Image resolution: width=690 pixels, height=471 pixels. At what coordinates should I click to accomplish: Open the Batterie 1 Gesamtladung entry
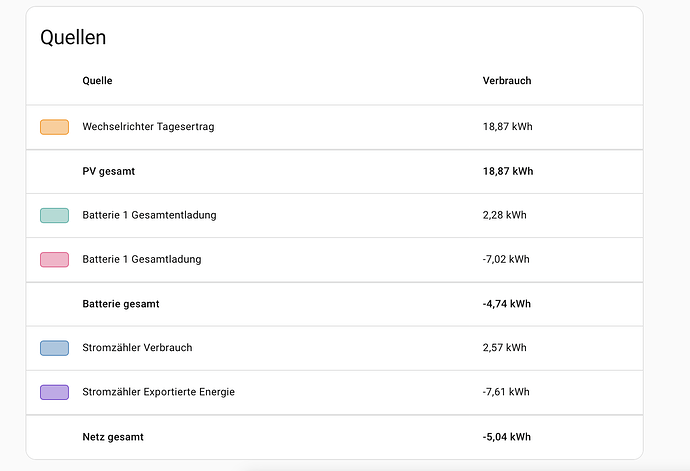pyautogui.click(x=142, y=259)
